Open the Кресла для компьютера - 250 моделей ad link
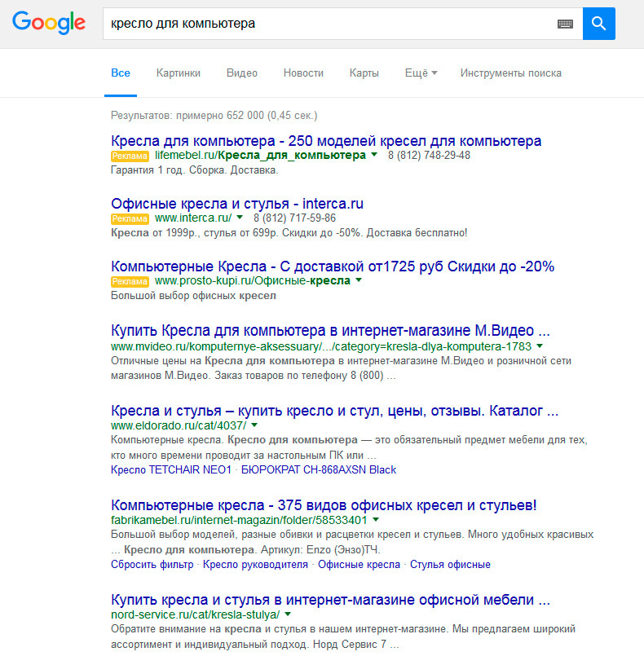644x665 pixels. (326, 140)
